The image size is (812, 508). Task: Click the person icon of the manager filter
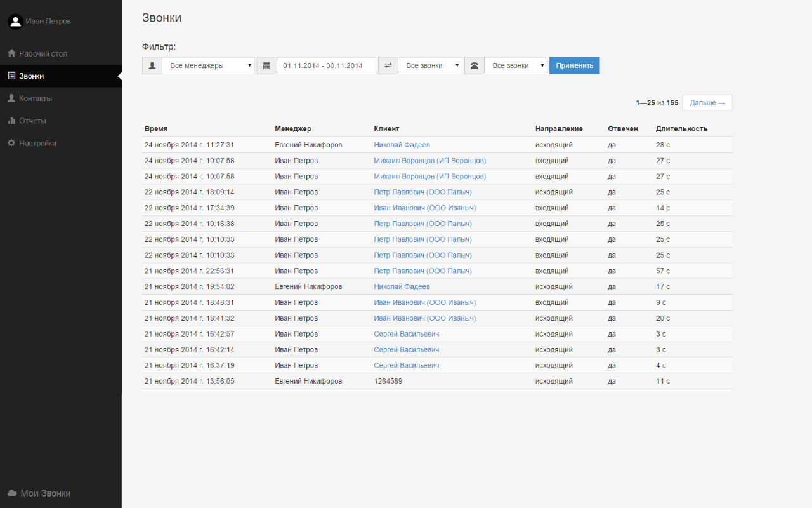pyautogui.click(x=152, y=65)
